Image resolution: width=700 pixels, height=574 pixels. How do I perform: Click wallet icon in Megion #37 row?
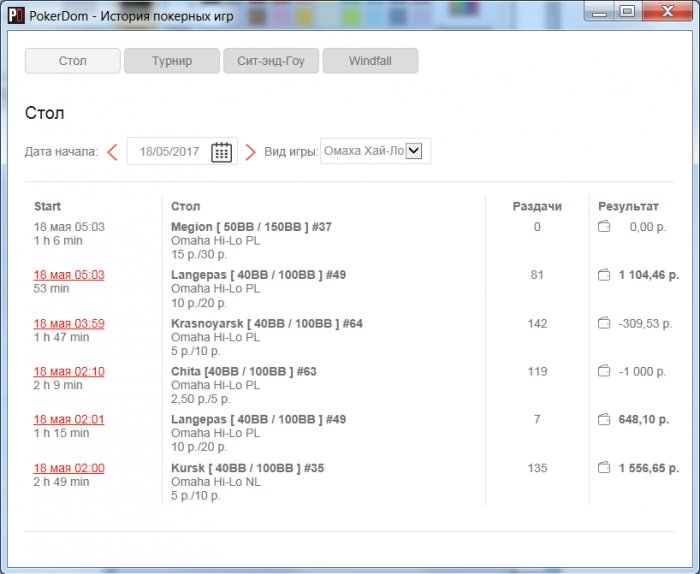tap(604, 227)
